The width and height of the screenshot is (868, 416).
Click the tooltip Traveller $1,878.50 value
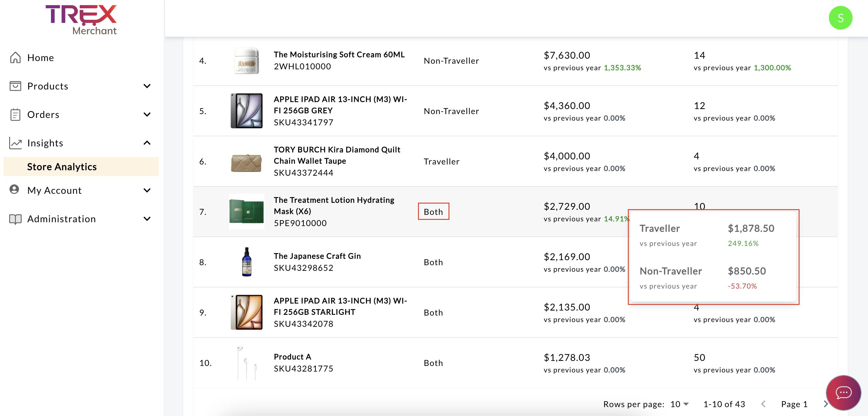pyautogui.click(x=751, y=228)
